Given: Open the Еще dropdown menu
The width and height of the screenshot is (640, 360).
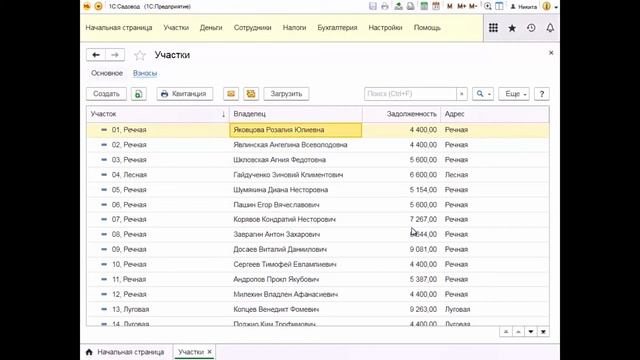Looking at the screenshot, I should (x=514, y=94).
